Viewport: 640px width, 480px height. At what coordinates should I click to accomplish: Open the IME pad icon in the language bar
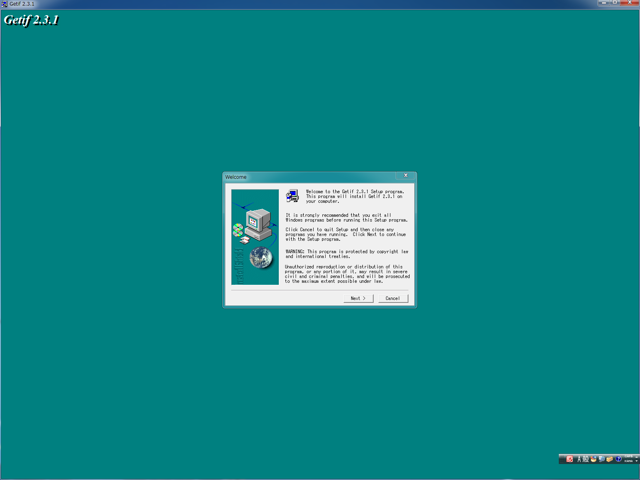click(593, 459)
